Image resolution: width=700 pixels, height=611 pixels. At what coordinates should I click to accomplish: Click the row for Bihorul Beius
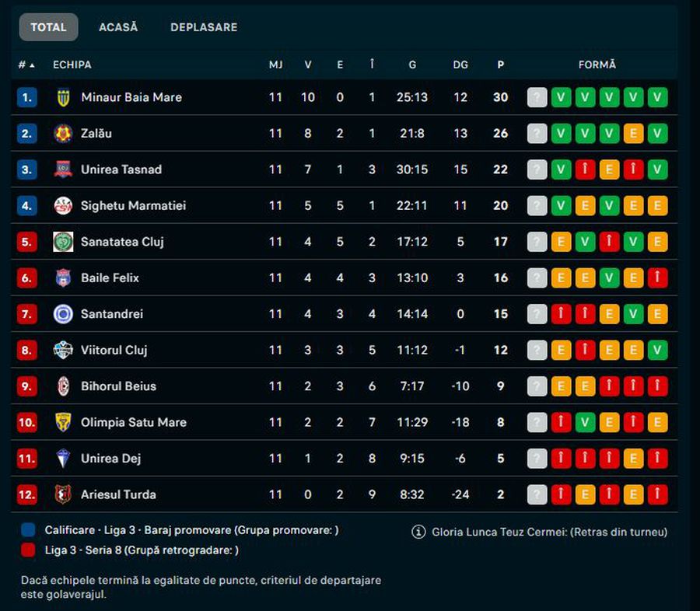point(233,386)
